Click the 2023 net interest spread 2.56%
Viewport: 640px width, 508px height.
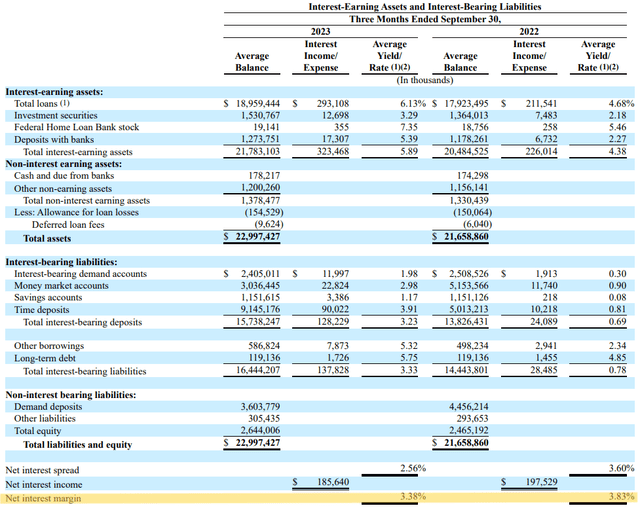coord(413,468)
